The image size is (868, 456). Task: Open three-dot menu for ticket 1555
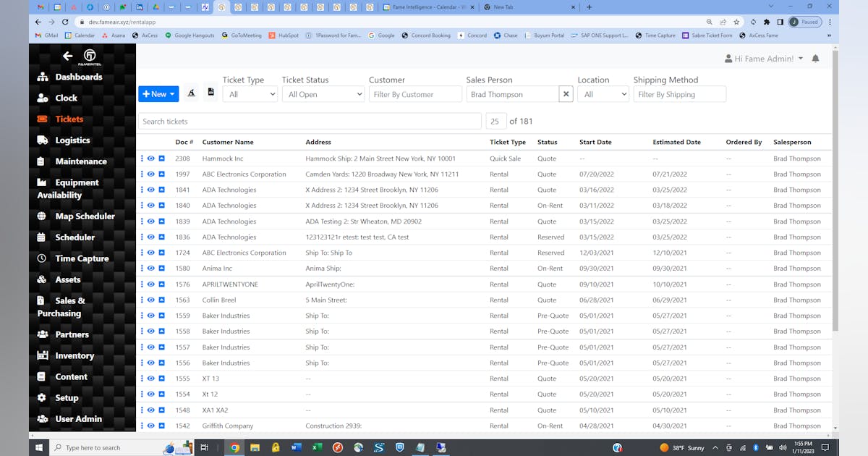[142, 379]
